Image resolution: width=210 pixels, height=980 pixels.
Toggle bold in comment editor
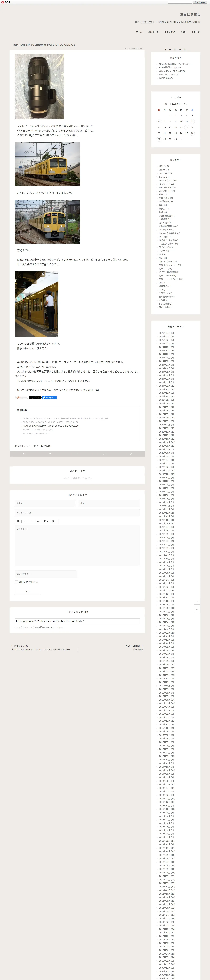[18, 521]
